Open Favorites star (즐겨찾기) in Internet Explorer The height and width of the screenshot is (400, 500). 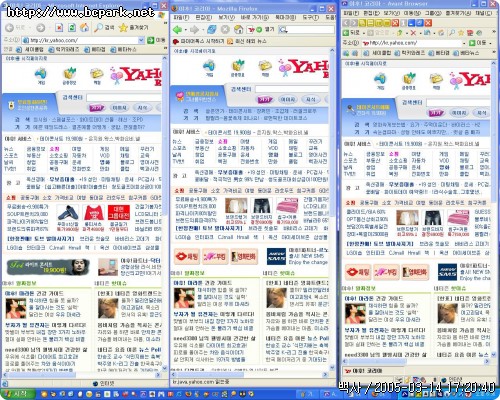pyautogui.click(x=134, y=28)
